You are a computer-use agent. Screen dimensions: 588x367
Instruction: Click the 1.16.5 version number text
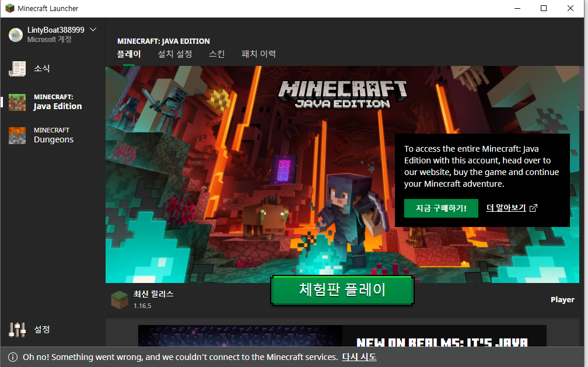coord(142,306)
